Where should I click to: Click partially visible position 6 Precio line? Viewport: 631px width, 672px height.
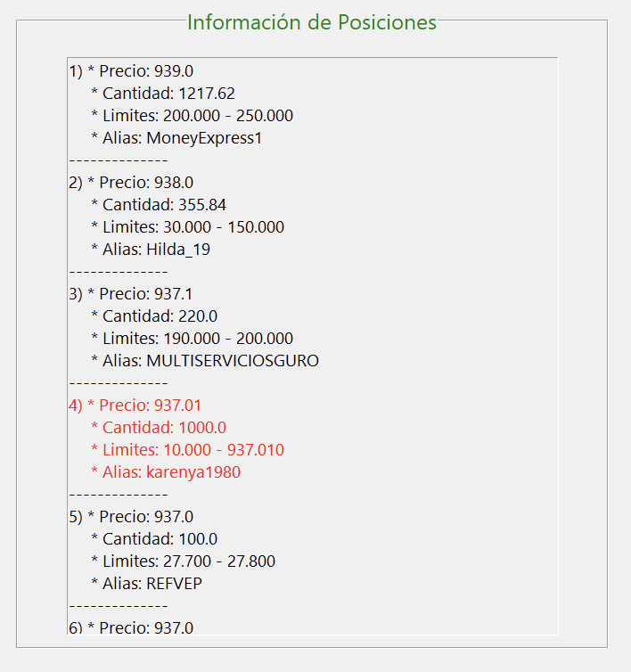pyautogui.click(x=131, y=627)
